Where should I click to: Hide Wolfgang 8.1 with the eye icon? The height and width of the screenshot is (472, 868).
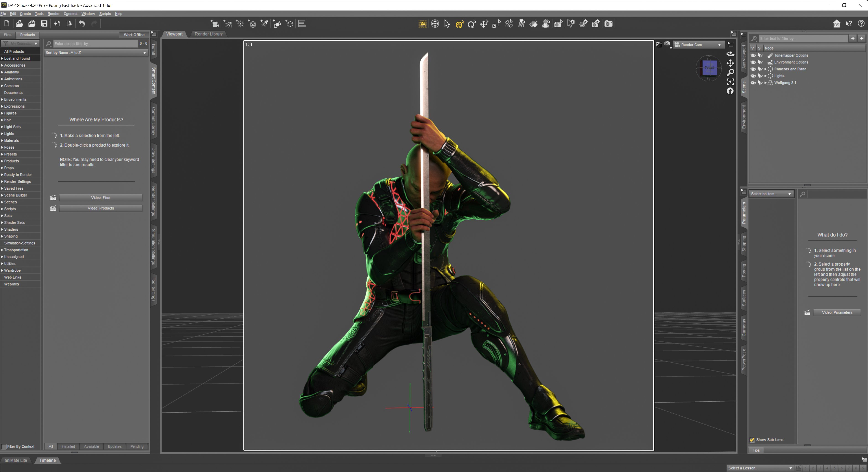tap(753, 83)
